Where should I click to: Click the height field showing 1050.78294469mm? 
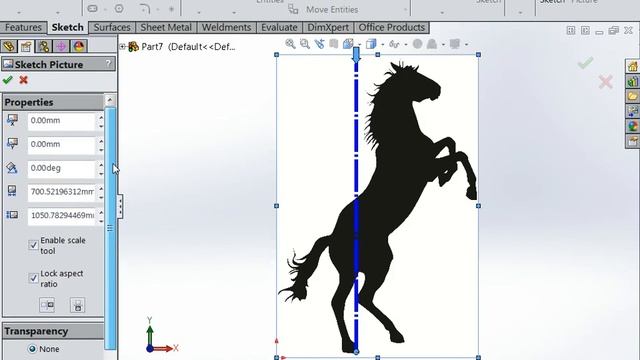point(61,216)
